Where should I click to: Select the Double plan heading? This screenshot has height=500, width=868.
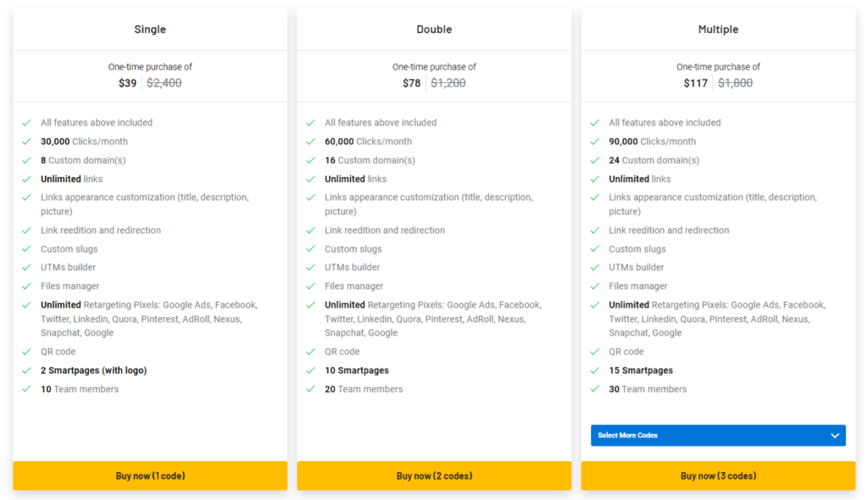pos(434,30)
